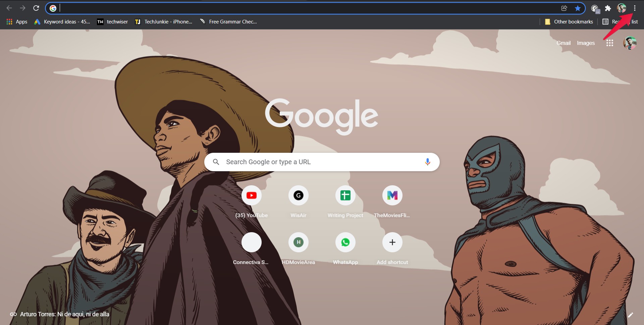The image size is (644, 325).
Task: Open the Reading list panel
Action: pyautogui.click(x=620, y=22)
